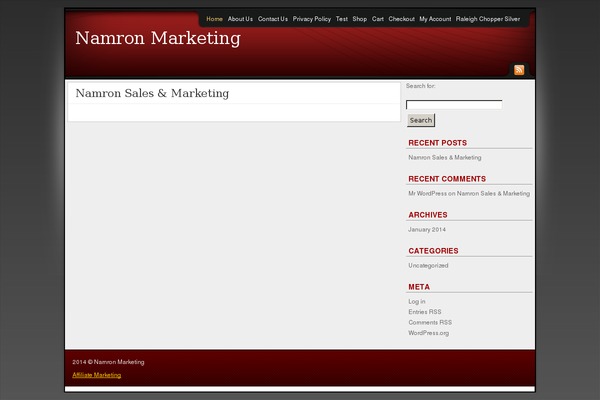Focus the sidebar search text box

(454, 104)
